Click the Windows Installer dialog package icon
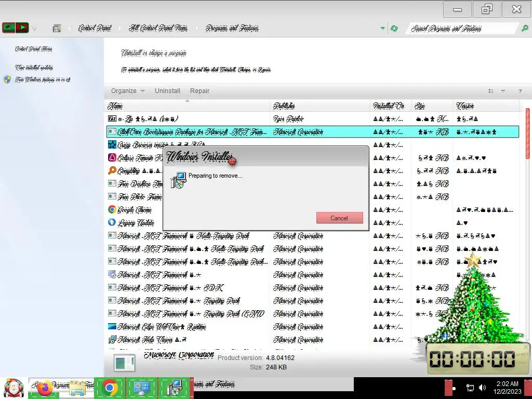 coord(179,180)
